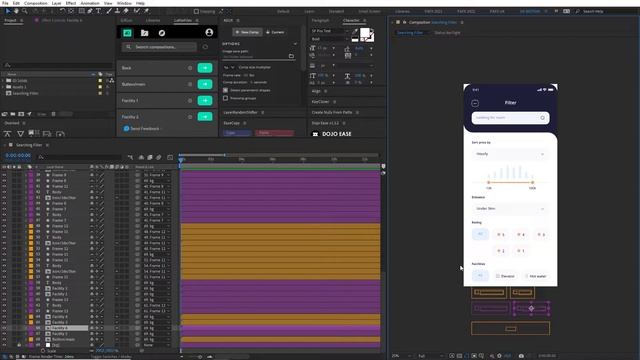Screen dimensions: 640x360
Task: Create new composition icon in Project panel
Action: pyautogui.click(x=21, y=114)
